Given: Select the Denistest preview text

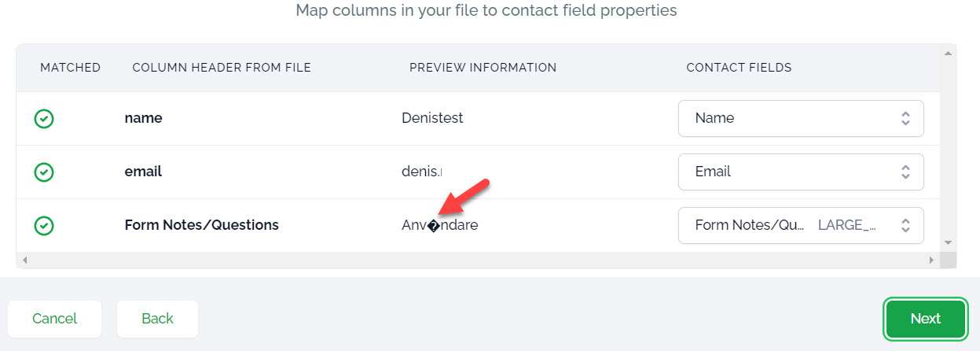Looking at the screenshot, I should click(432, 118).
